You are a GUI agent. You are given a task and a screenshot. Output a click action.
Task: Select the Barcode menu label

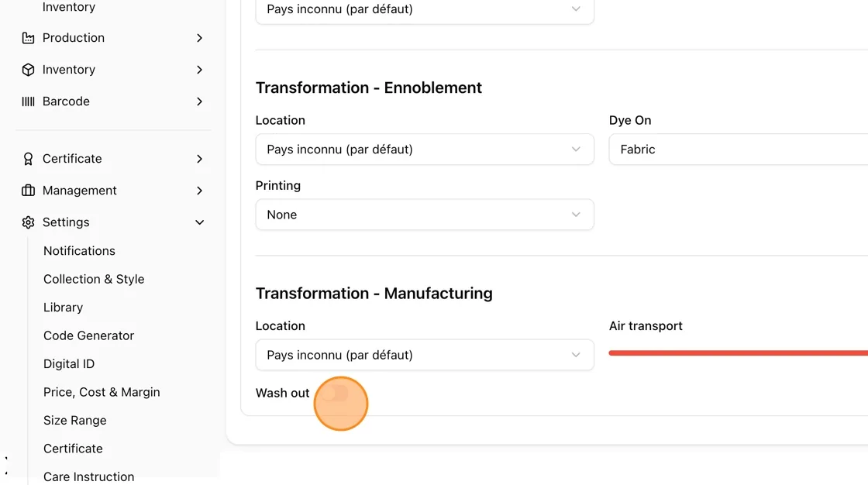[x=66, y=101]
